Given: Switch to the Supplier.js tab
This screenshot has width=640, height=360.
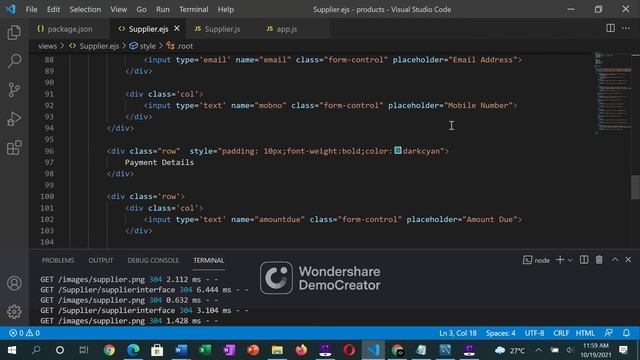Looking at the screenshot, I should [218, 29].
